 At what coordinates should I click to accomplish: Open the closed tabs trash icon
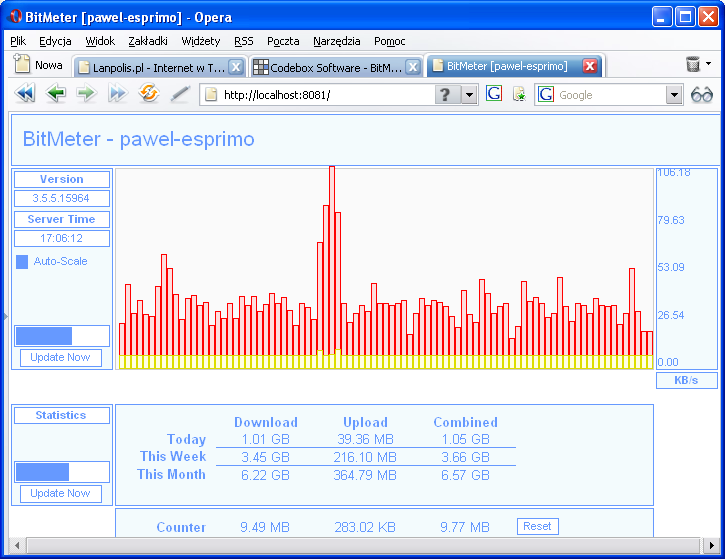tap(693, 65)
